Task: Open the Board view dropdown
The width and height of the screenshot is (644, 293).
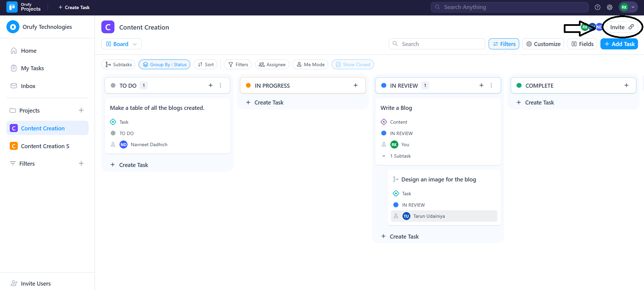Action: (x=121, y=44)
